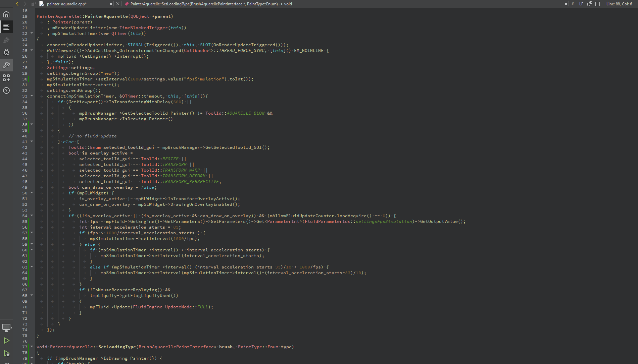
Task: Go back in navigation history
Action: [18, 4]
